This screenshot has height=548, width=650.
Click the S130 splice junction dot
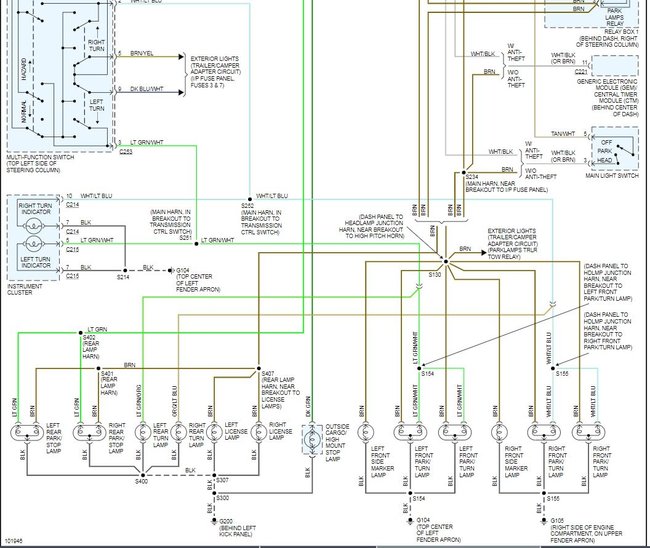tap(446, 262)
